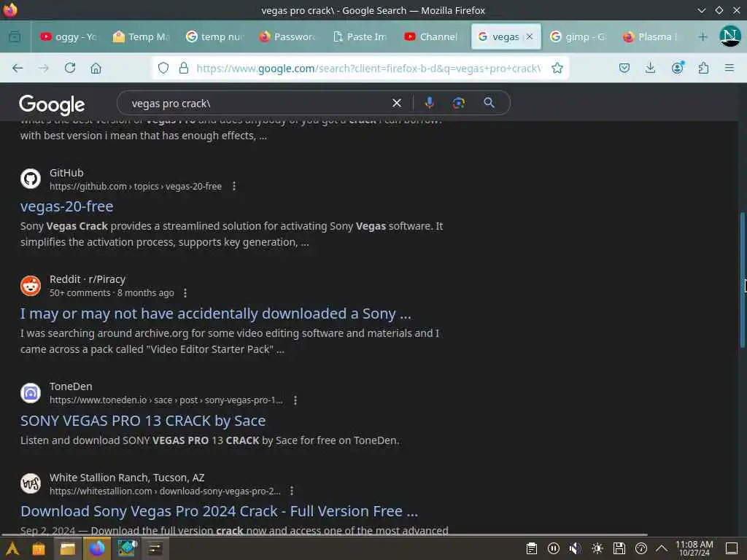The height and width of the screenshot is (560, 747).
Task: Open the muted volume tray icon
Action: pyautogui.click(x=575, y=548)
